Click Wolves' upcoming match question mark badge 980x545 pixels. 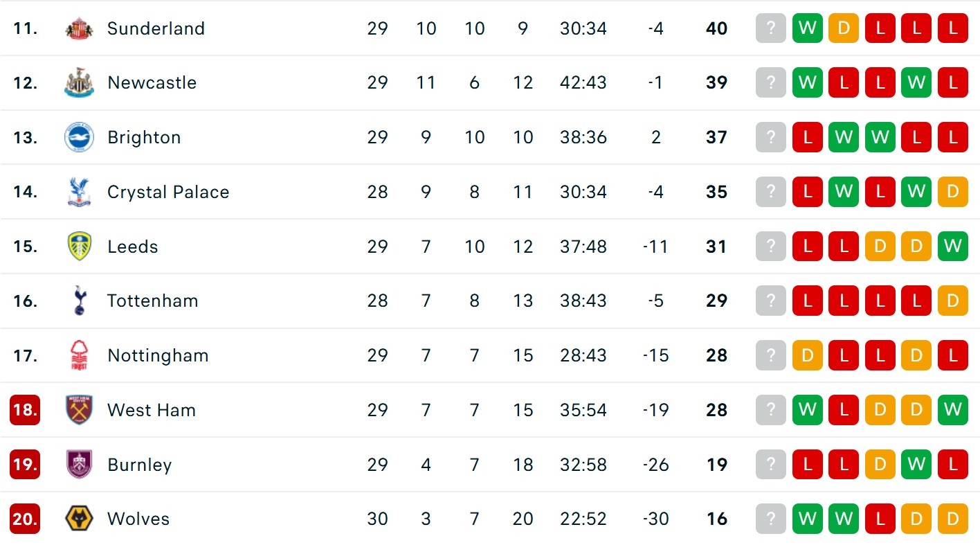click(771, 519)
